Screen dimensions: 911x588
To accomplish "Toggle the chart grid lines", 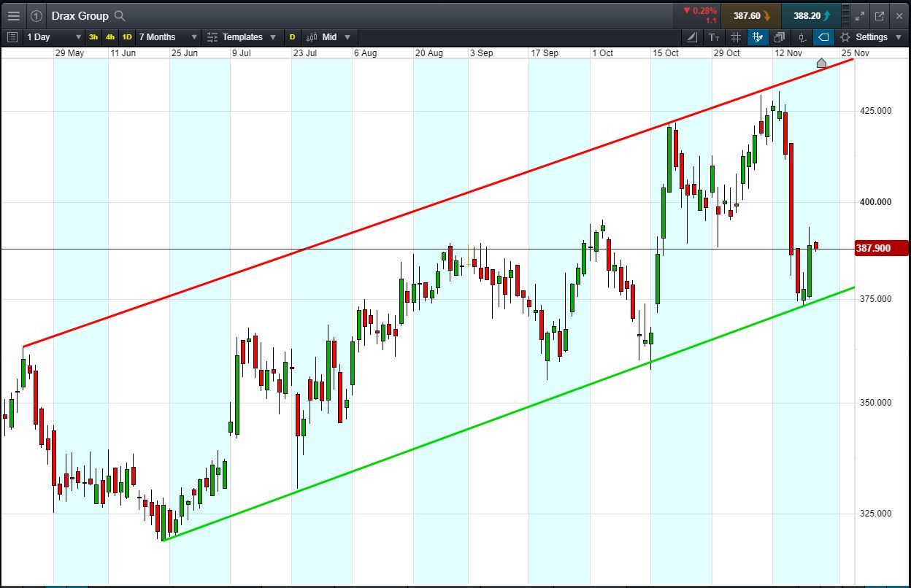I will click(x=736, y=36).
